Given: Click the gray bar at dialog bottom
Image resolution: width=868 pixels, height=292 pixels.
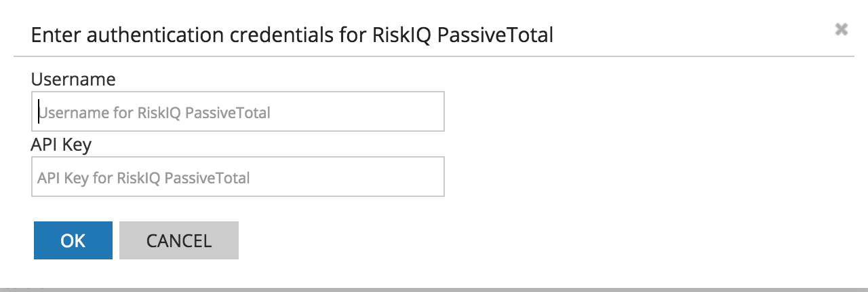Looking at the screenshot, I should coord(434,289).
